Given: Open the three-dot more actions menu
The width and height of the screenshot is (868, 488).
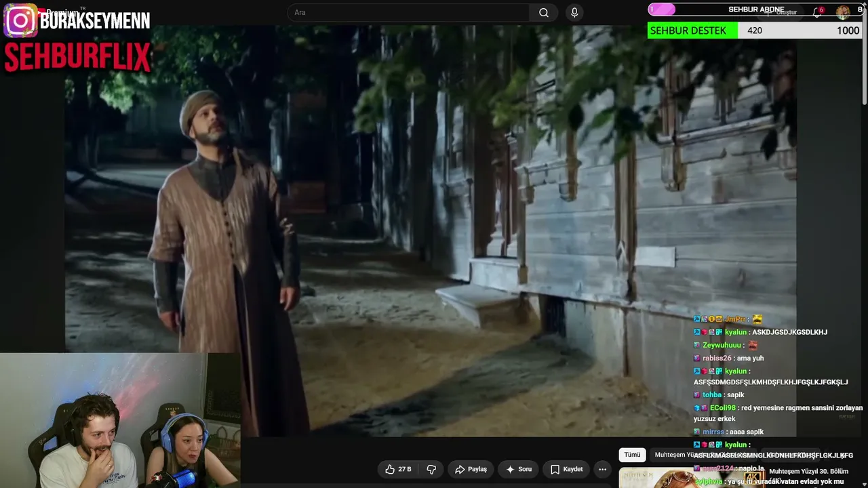Looking at the screenshot, I should (x=602, y=469).
